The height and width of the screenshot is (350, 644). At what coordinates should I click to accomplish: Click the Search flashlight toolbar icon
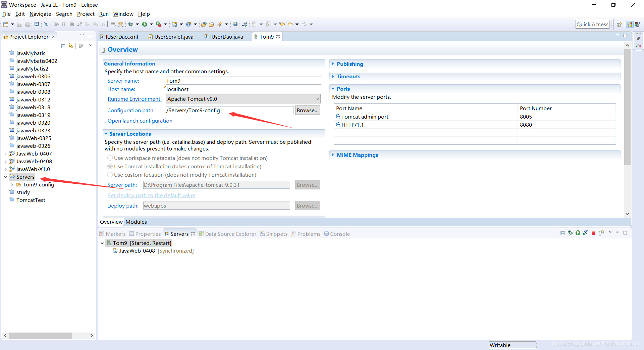click(x=220, y=24)
